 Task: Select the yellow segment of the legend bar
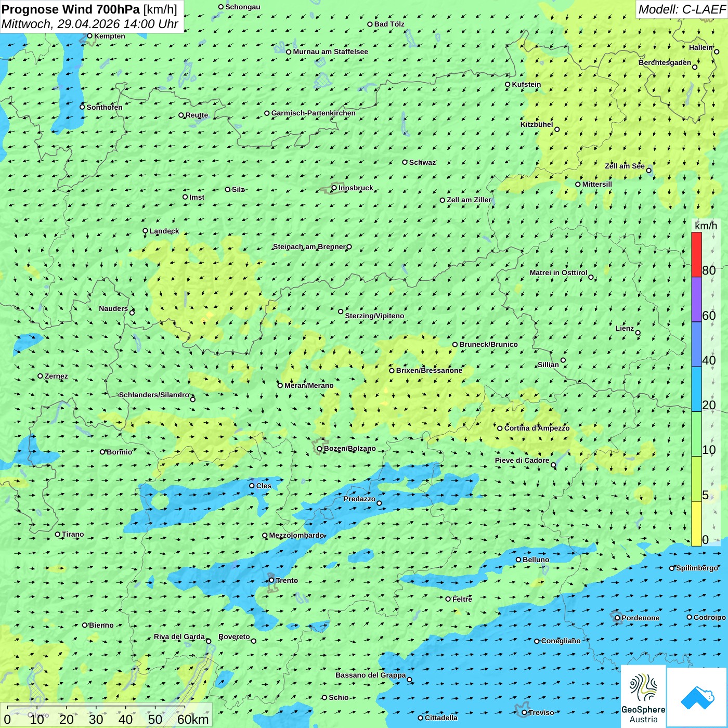696,523
